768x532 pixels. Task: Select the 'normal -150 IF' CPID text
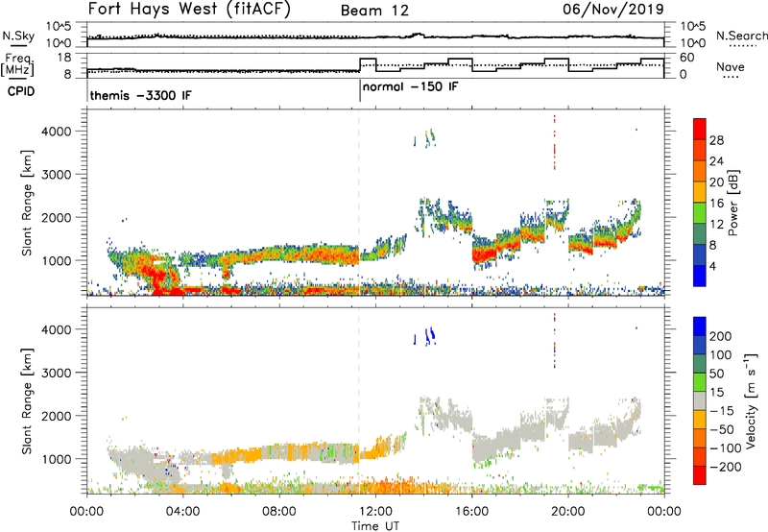(x=411, y=86)
